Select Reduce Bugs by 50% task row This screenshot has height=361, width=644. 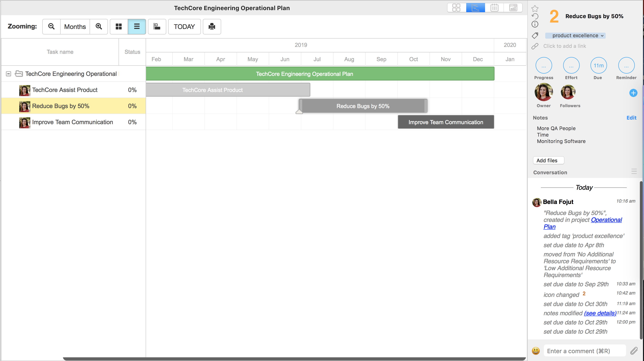[x=73, y=106]
